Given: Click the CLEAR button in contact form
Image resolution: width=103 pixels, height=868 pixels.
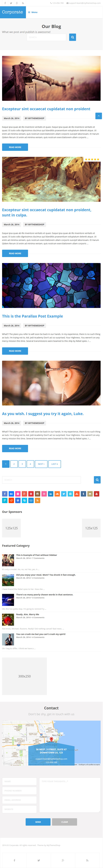Looking at the screenshot, I should (x=64, y=822).
